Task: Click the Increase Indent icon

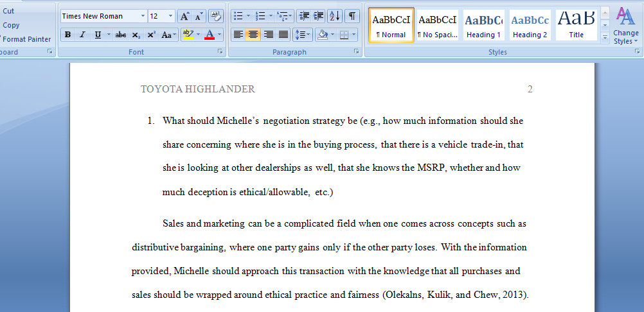Action: 318,17
